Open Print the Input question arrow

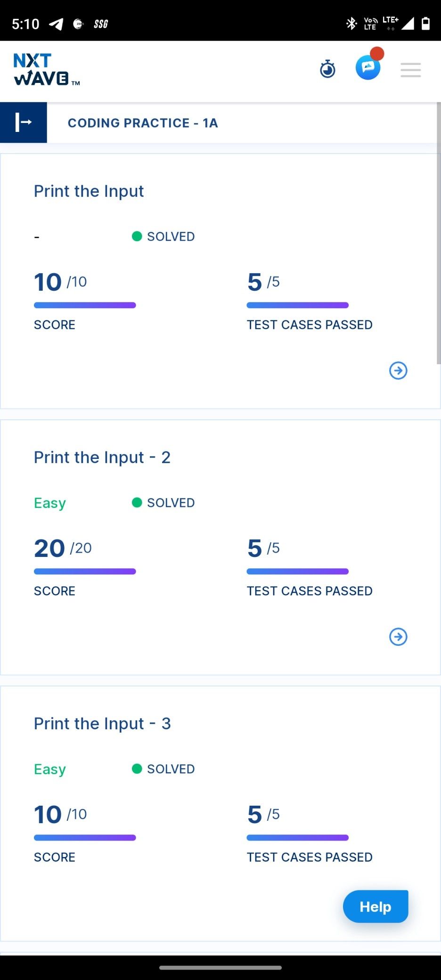click(398, 370)
